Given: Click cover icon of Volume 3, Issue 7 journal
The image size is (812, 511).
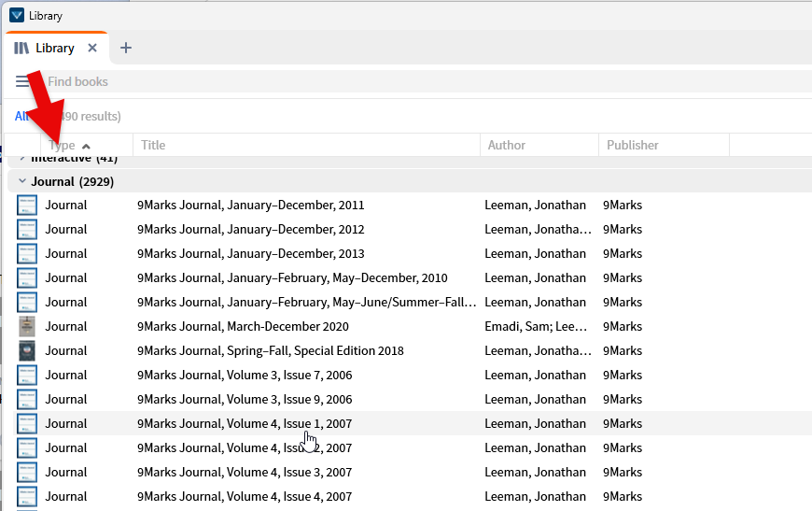Looking at the screenshot, I should click(x=27, y=376).
